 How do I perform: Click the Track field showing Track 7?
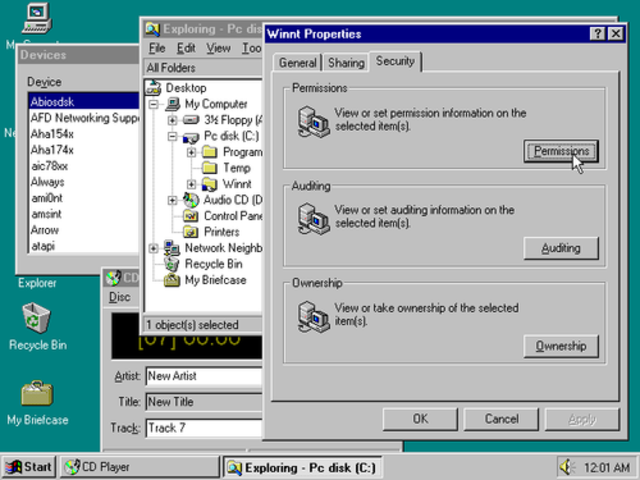[x=204, y=428]
